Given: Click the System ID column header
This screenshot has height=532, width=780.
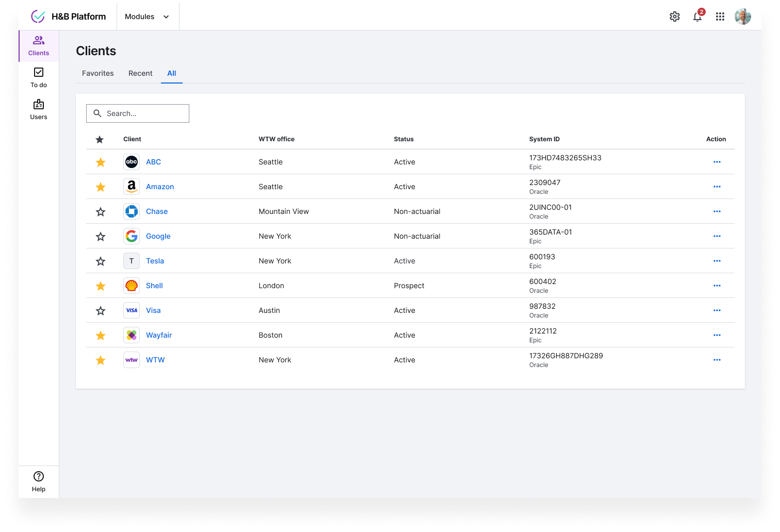Looking at the screenshot, I should [544, 139].
